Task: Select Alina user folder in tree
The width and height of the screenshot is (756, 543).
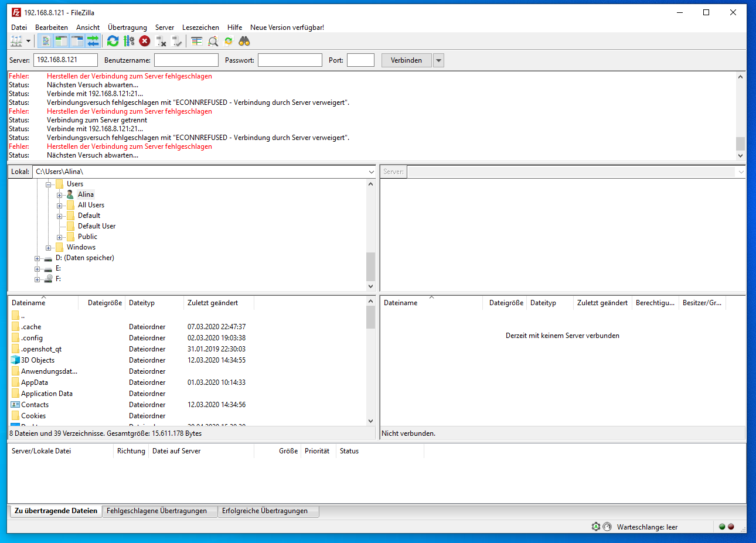Action: 86,194
